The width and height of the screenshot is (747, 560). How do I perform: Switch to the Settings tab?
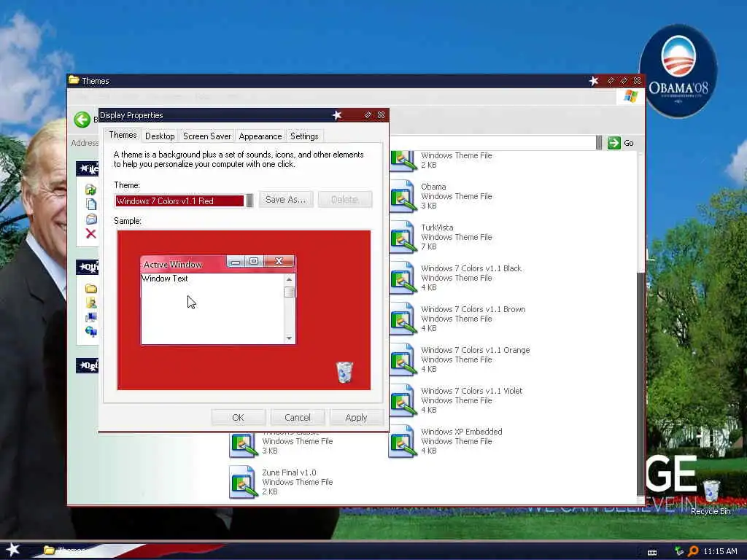click(304, 136)
